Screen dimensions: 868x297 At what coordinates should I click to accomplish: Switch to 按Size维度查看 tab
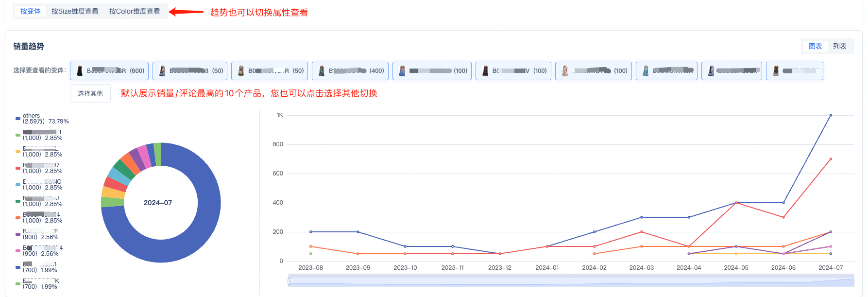pos(75,11)
